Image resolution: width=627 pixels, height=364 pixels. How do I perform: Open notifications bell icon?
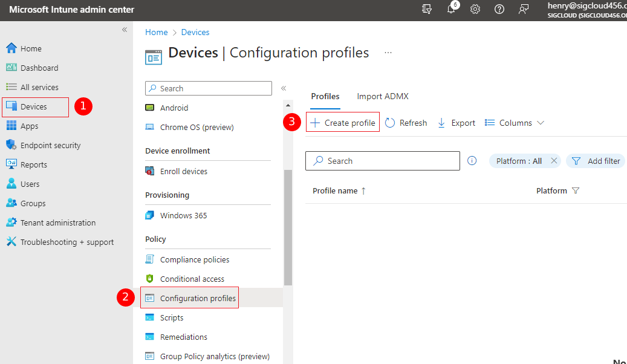tap(451, 10)
